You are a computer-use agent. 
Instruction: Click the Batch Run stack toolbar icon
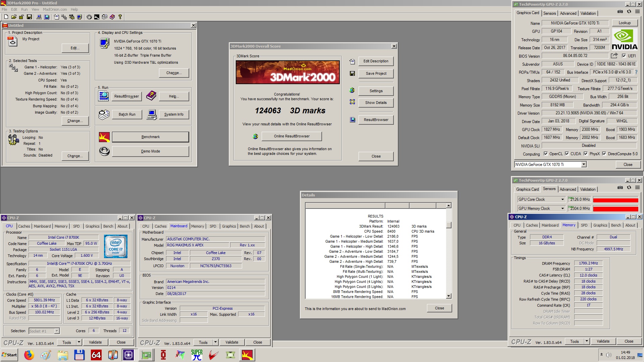coord(105,17)
